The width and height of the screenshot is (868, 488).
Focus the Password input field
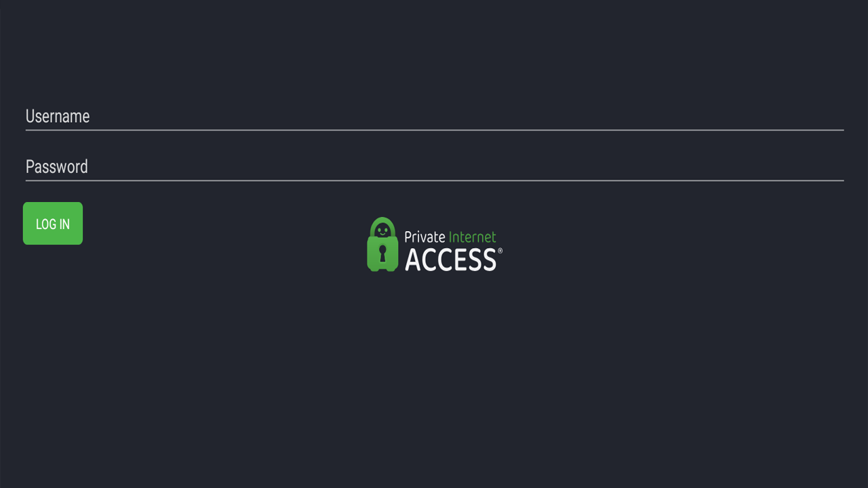click(434, 167)
